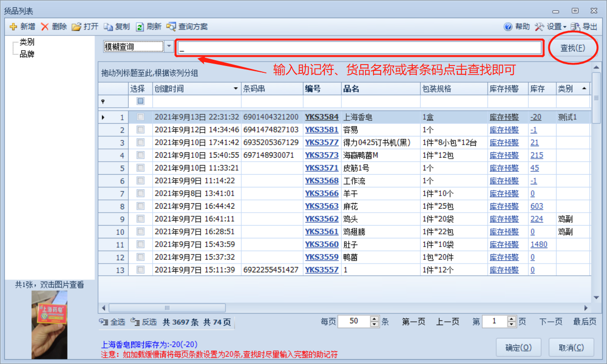
Task: Click stock value 603 for 麻花
Action: coord(537,206)
